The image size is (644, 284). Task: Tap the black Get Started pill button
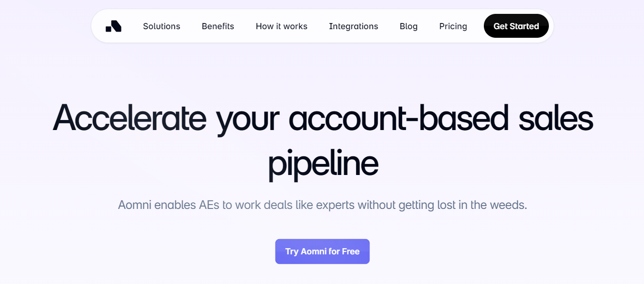point(516,26)
